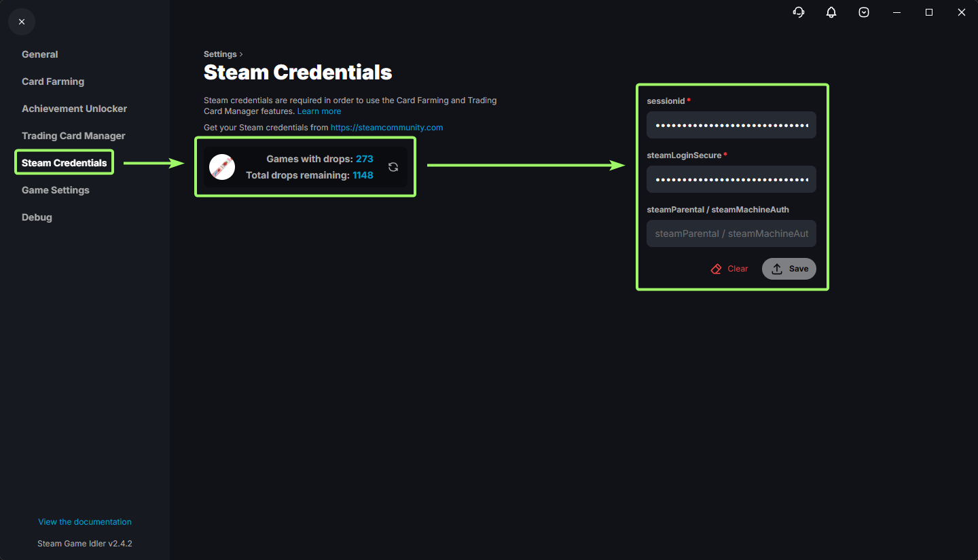Screen dimensions: 978x560
Task: Click the Learn more link
Action: 319,111
